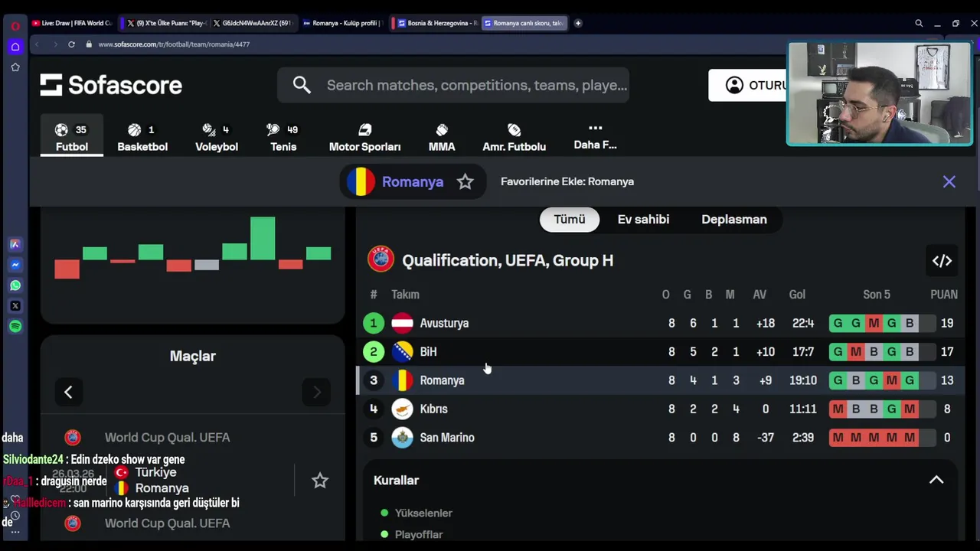Close the Romanya team header bar

[x=949, y=181]
